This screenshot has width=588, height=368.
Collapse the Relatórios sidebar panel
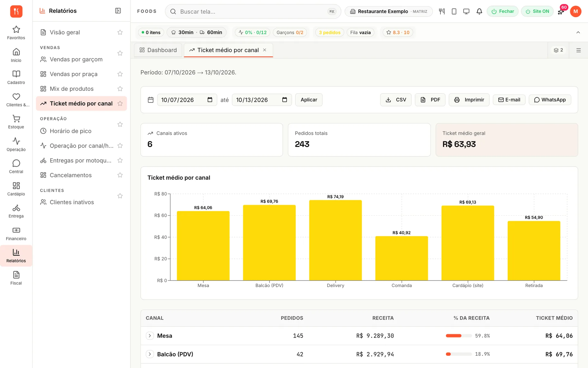(118, 11)
